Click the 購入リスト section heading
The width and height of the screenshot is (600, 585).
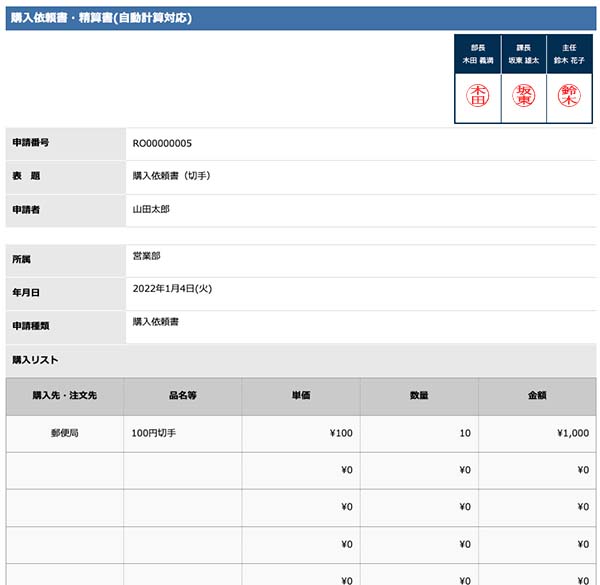35,360
